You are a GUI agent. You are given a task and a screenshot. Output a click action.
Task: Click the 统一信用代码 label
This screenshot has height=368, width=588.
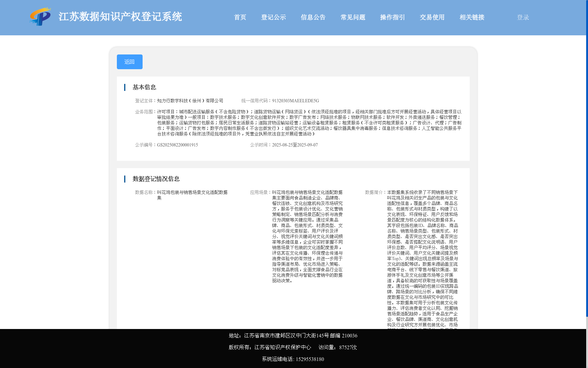pyautogui.click(x=257, y=101)
